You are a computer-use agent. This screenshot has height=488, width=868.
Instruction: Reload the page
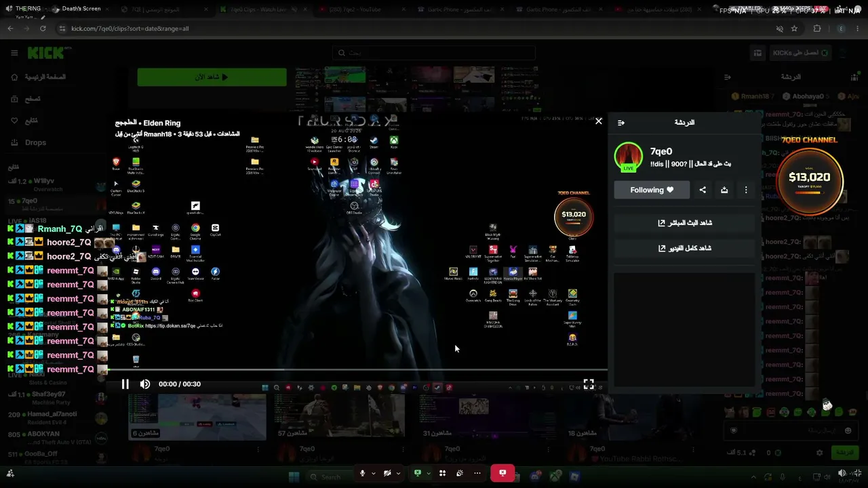[x=43, y=28]
